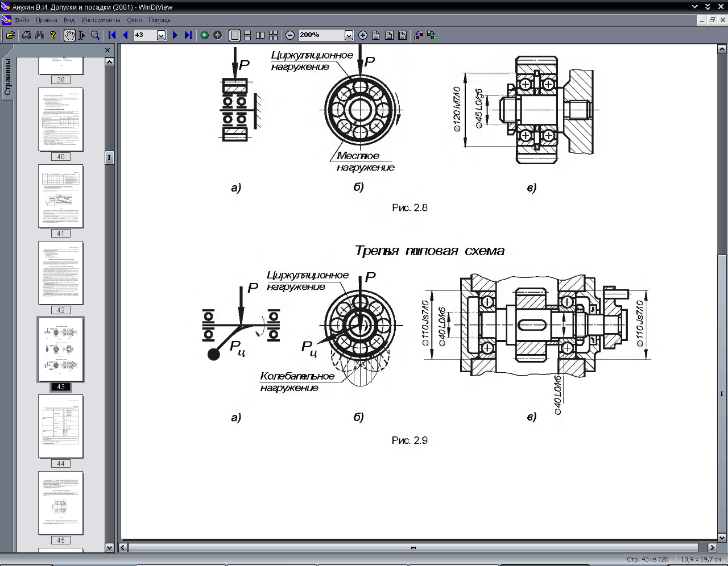
Task: Open the page number dropdown showing 43
Action: tap(162, 35)
